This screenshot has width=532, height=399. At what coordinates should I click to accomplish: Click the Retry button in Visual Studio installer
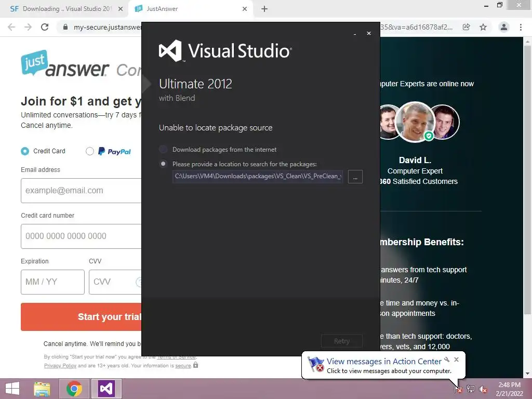point(342,341)
